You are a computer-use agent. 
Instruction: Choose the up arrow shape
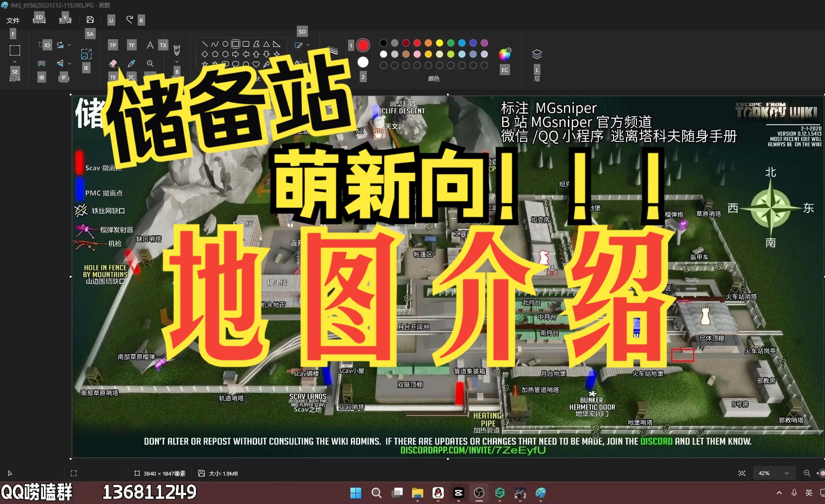(256, 54)
